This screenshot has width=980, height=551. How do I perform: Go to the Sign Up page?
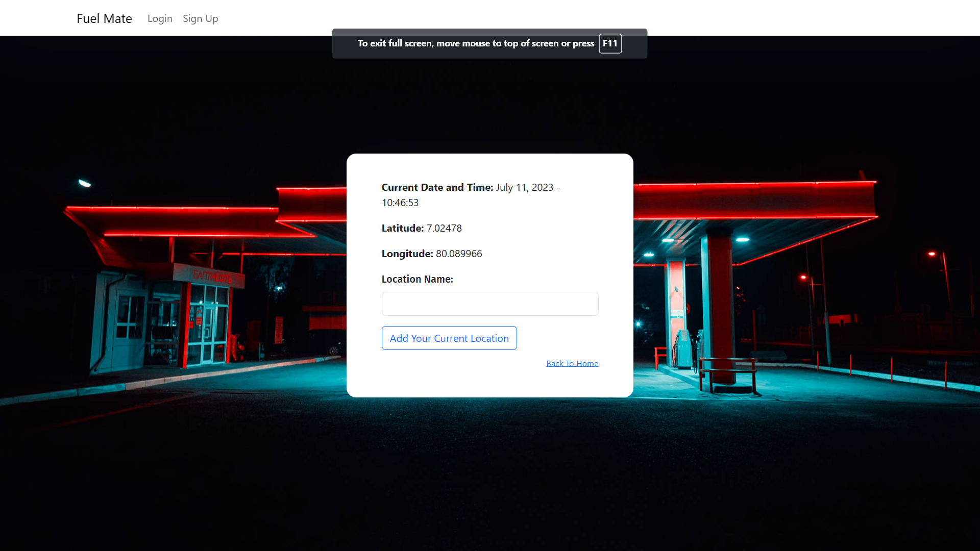(200, 18)
